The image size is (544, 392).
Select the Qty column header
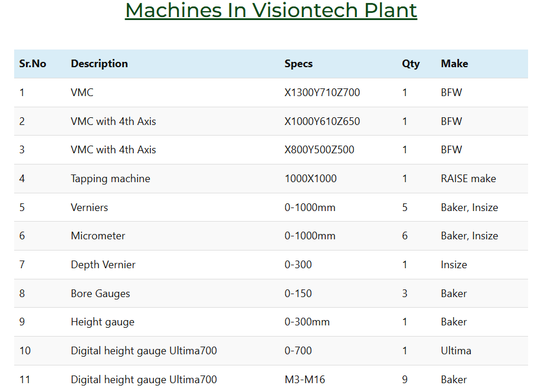(x=411, y=64)
